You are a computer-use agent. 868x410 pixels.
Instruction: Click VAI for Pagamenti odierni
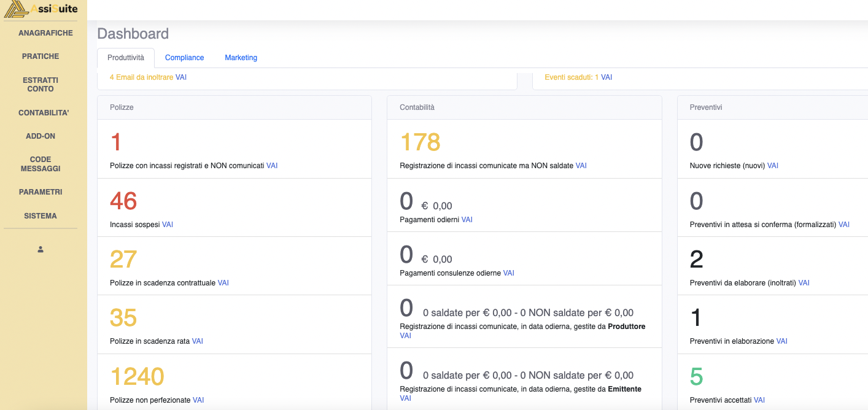(467, 220)
